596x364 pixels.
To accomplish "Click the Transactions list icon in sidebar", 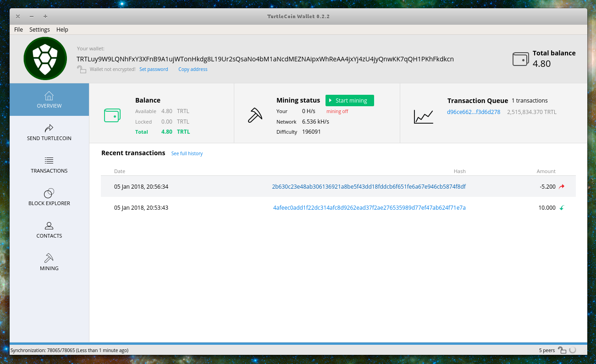I will [x=49, y=161].
